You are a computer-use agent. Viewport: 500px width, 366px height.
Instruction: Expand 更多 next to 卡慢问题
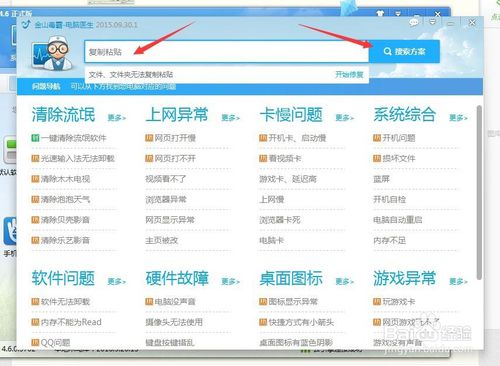coord(345,118)
